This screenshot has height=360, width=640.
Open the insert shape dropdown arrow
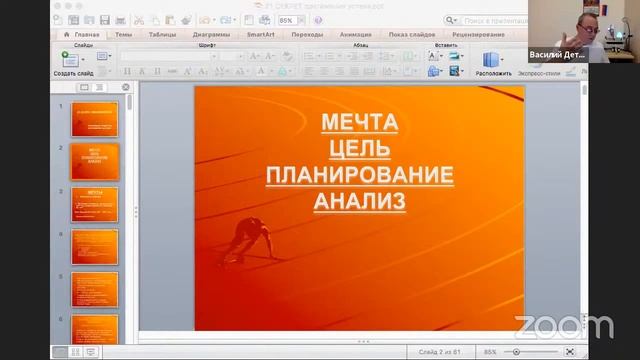tap(441, 71)
